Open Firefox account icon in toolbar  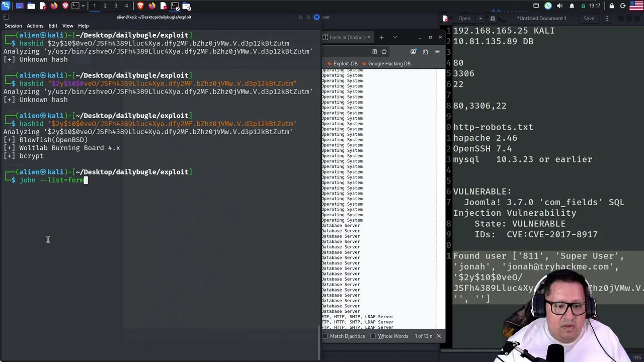[414, 51]
